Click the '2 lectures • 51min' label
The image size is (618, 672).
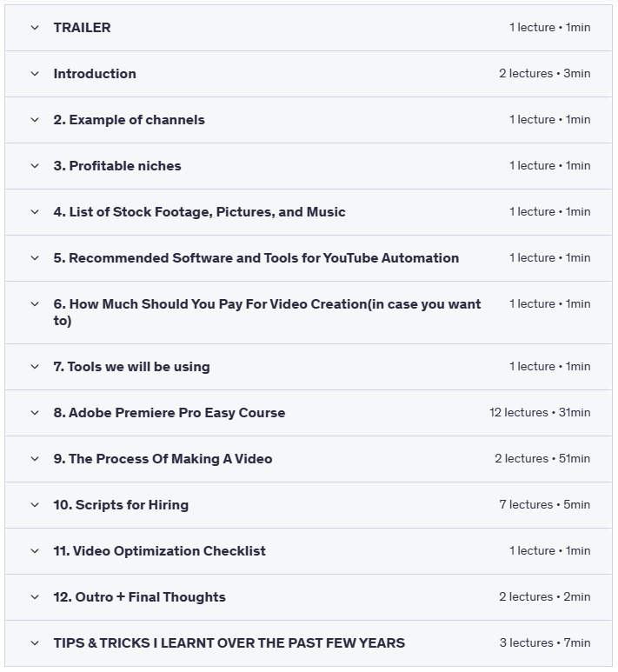point(542,459)
